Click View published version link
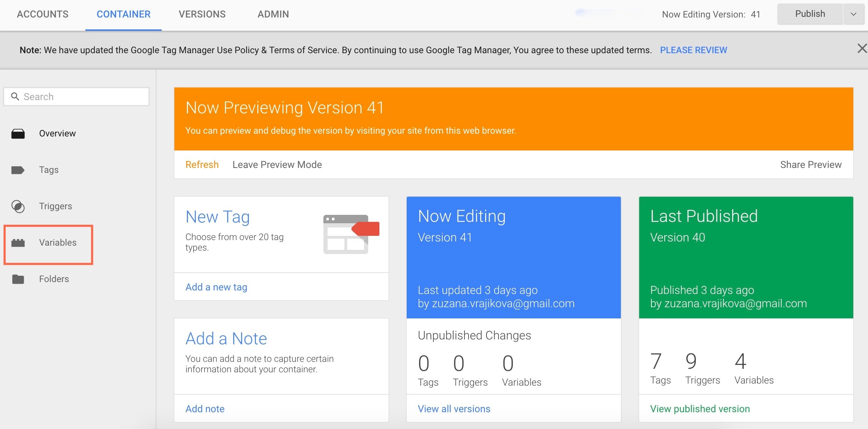 click(x=700, y=409)
